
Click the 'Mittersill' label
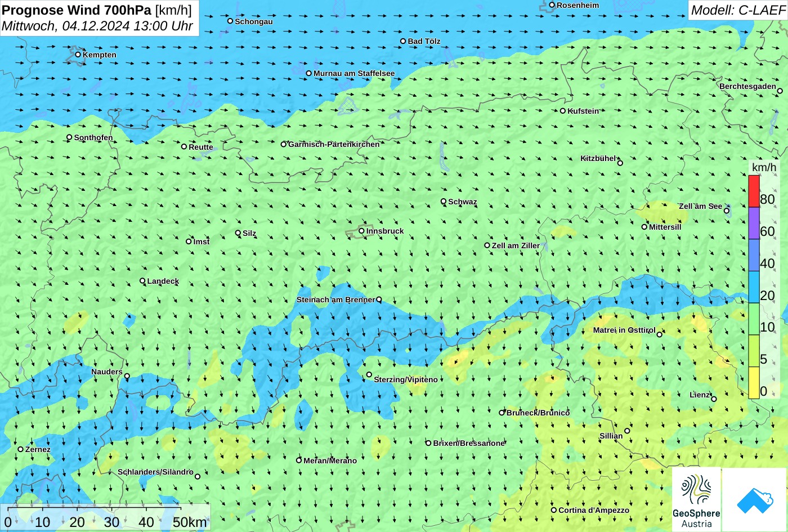click(665, 227)
